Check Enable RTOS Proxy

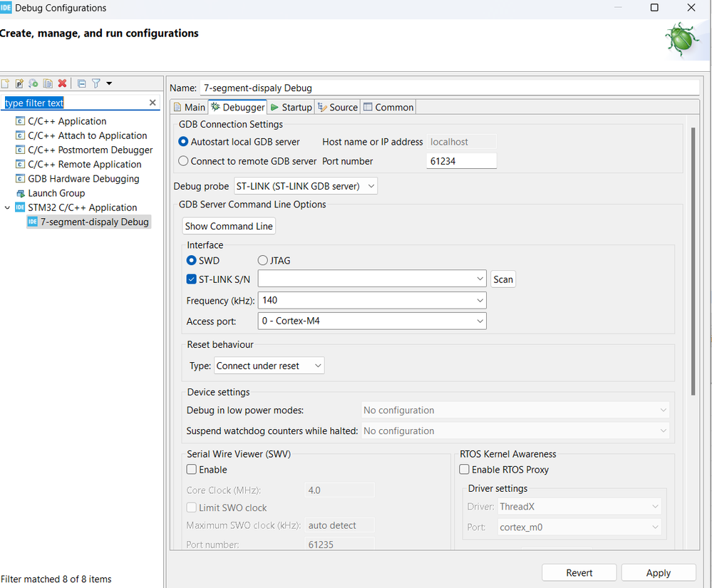coord(464,470)
